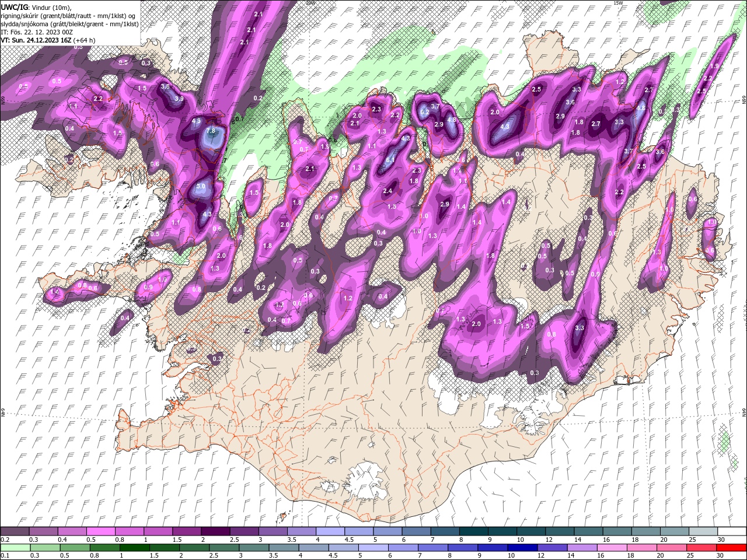
Task: Select the slydda/snjókoma legend description line
Action: pos(69,24)
